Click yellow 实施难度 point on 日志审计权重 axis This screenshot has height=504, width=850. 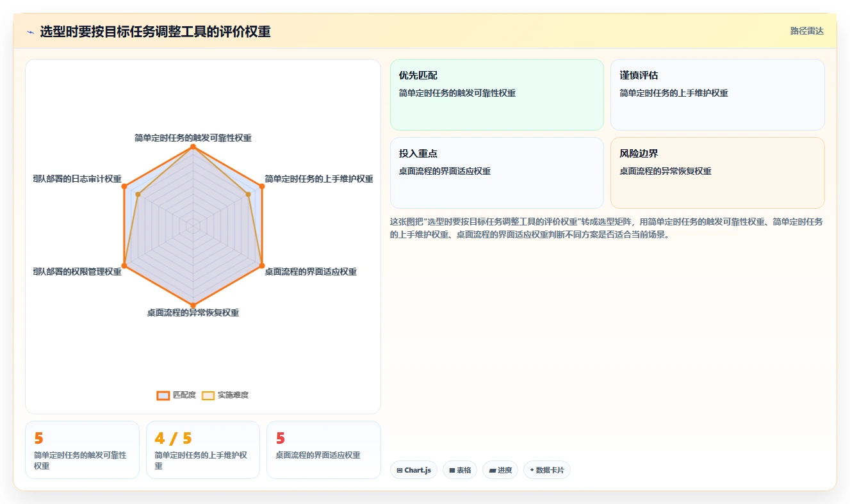tap(138, 194)
